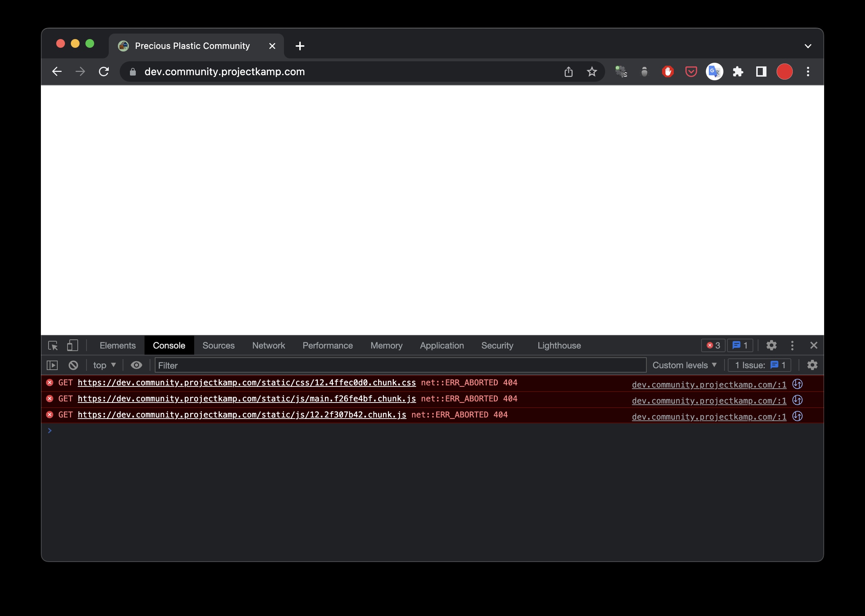Follow the main.f26fe4bf.chunk.js error link
Viewport: 865px width, 616px height.
(247, 399)
